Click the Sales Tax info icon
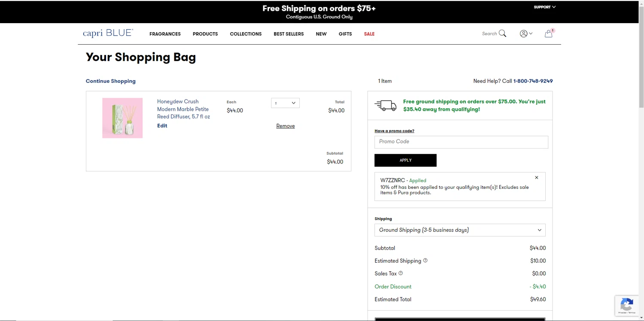 [x=401, y=273]
